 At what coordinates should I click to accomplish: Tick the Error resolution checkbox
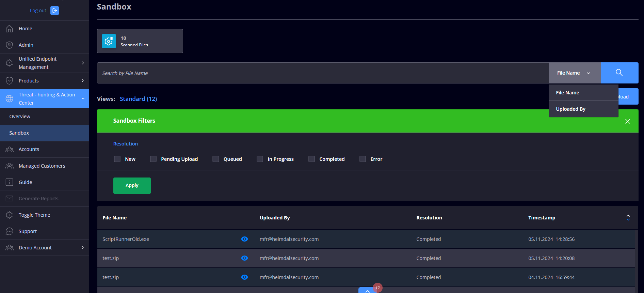(x=363, y=159)
